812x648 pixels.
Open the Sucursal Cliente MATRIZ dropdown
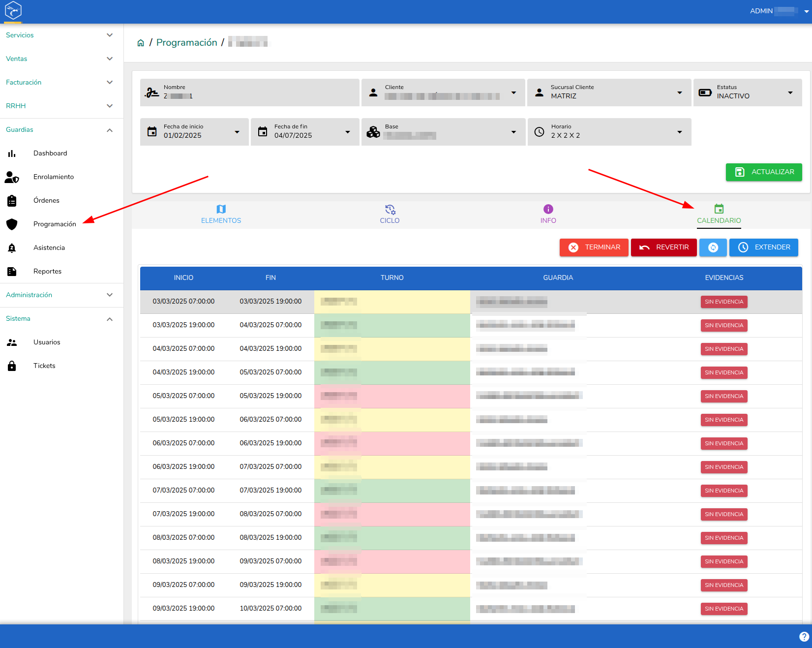coord(609,93)
